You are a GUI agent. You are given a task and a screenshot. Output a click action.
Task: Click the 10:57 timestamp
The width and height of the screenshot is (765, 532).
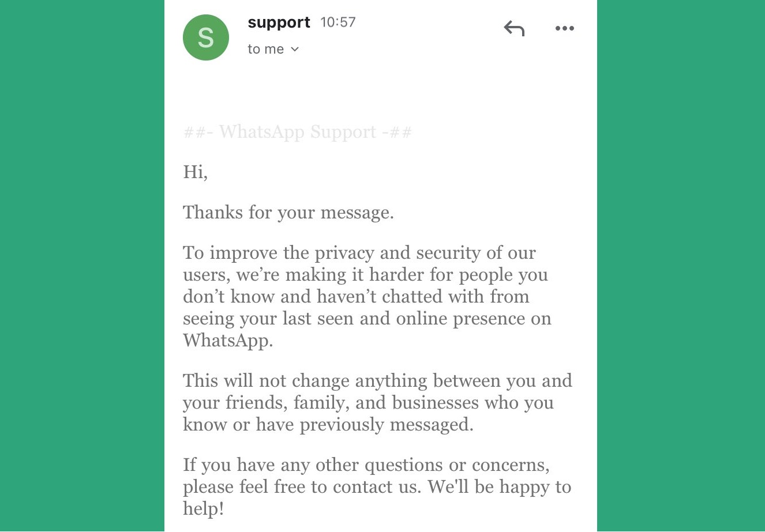(x=338, y=22)
